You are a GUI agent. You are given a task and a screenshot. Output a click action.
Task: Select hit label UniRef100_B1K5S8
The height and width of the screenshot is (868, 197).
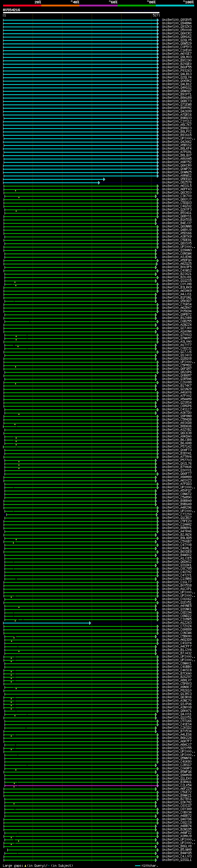(x=177, y=220)
